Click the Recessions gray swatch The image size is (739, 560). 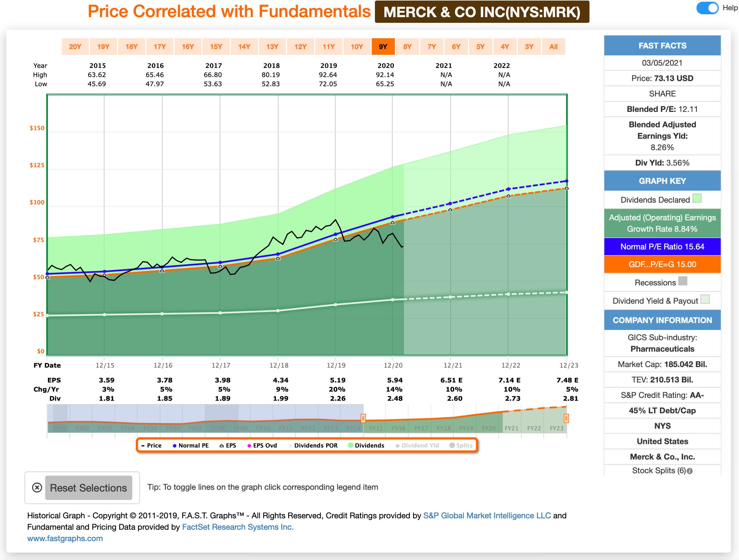(683, 281)
